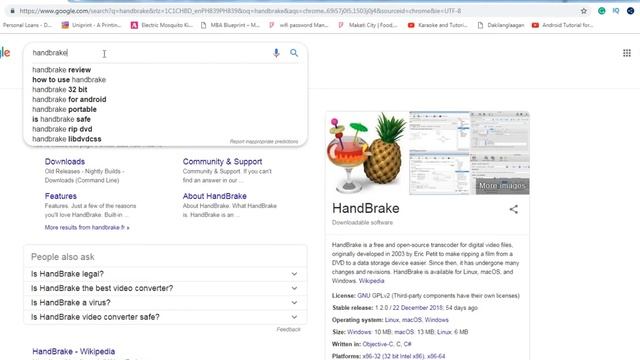Open the Uniprint bookmark

click(x=91, y=25)
